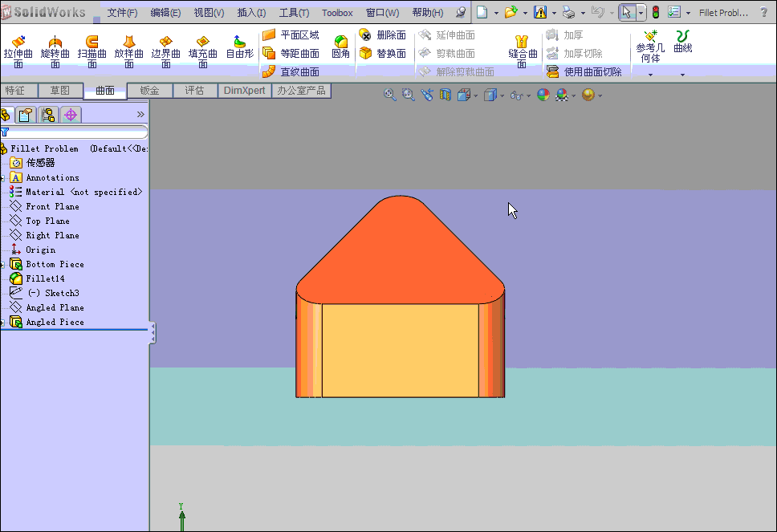Image resolution: width=777 pixels, height=532 pixels.
Task: Click the Planar Surface (平面区域) tool
Action: [x=291, y=35]
